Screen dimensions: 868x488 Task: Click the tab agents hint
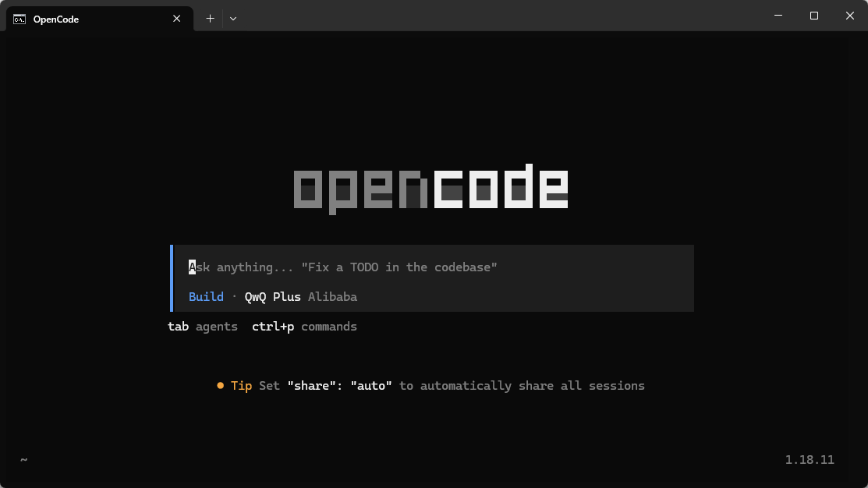point(203,327)
